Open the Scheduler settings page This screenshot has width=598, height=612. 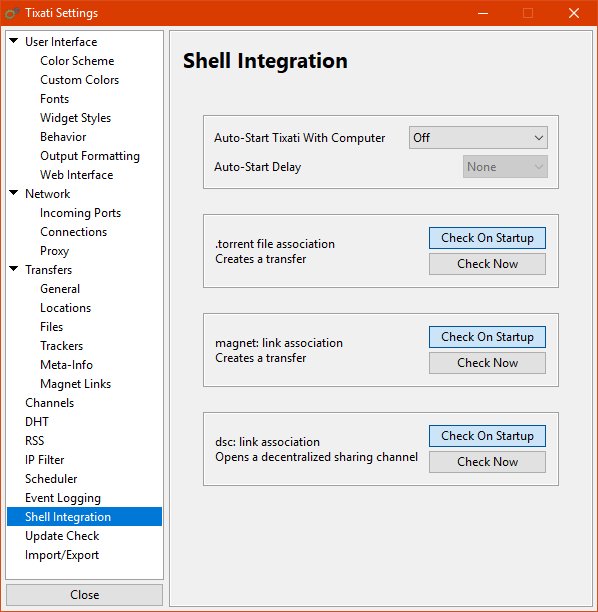point(51,479)
